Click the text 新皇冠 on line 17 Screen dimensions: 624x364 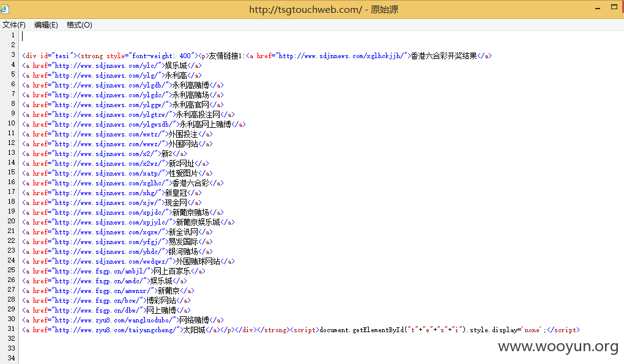point(176,193)
